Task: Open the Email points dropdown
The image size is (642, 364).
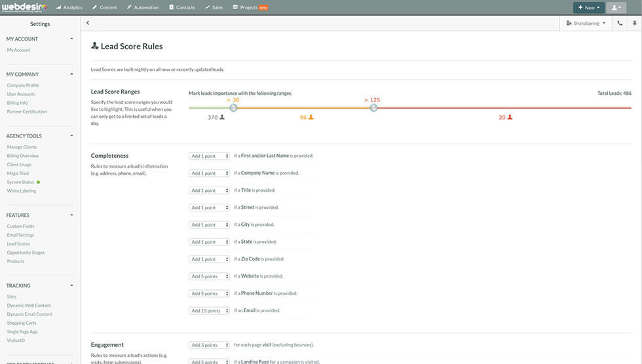Action: click(x=209, y=310)
